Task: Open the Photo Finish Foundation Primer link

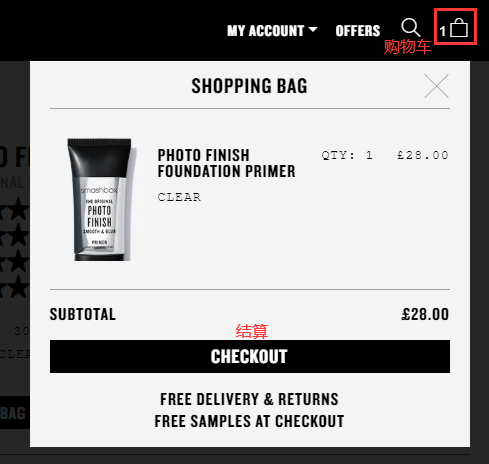Action: pos(226,163)
